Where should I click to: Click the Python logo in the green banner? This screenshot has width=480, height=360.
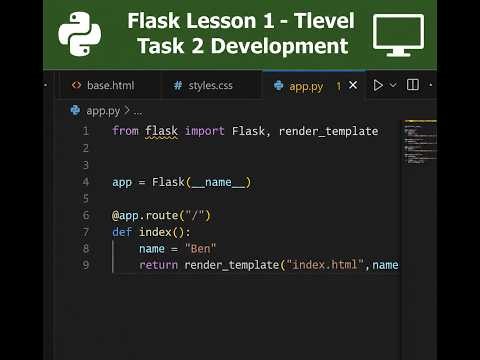pyautogui.click(x=80, y=34)
